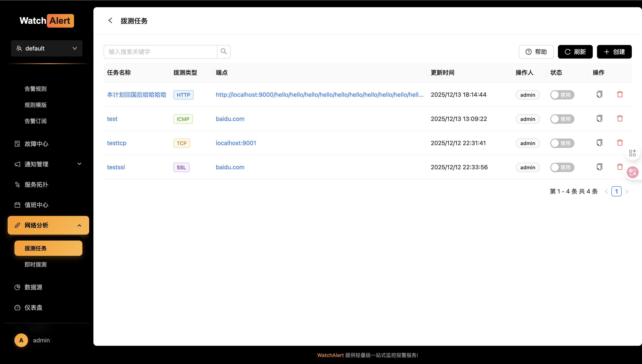Open 数据源 in the sidebar

tap(48, 287)
